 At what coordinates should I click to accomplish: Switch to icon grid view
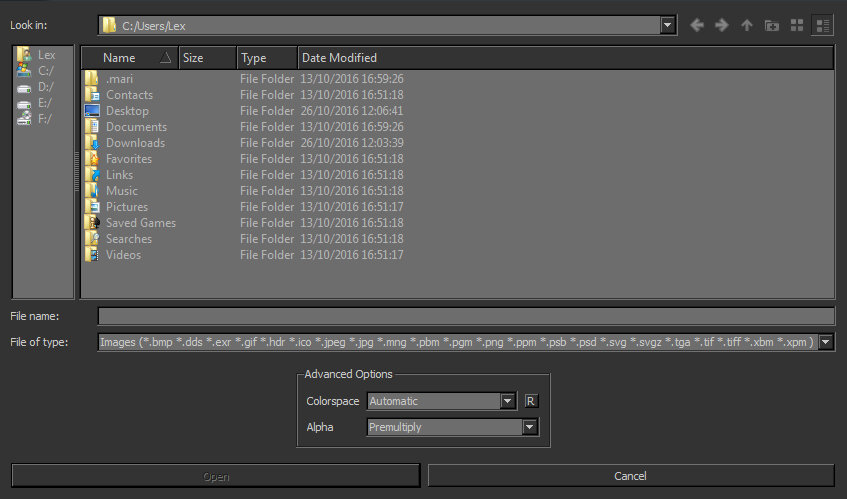(797, 25)
